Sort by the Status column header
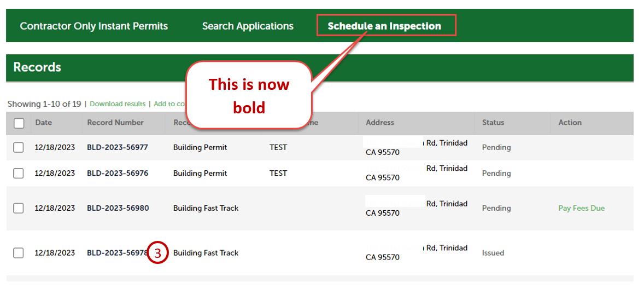This screenshot has width=644, height=288. [x=493, y=123]
